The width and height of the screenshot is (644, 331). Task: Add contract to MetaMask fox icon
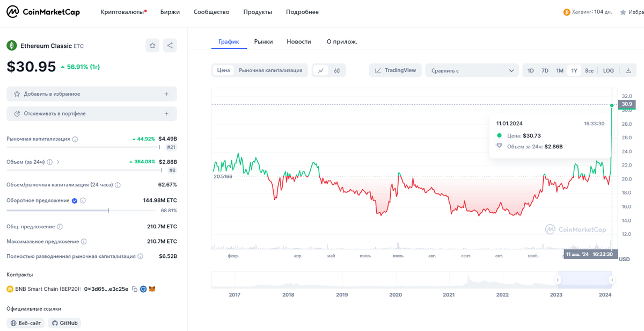coord(152,289)
